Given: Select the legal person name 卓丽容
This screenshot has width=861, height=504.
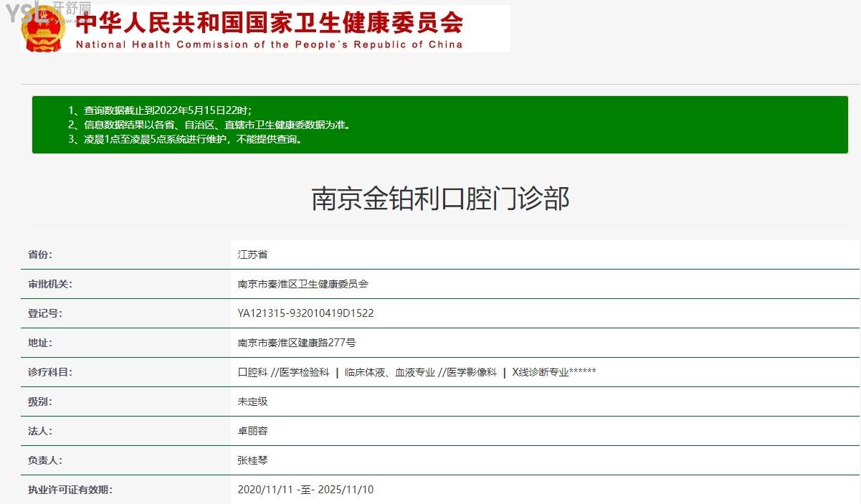Looking at the screenshot, I should (x=252, y=431).
